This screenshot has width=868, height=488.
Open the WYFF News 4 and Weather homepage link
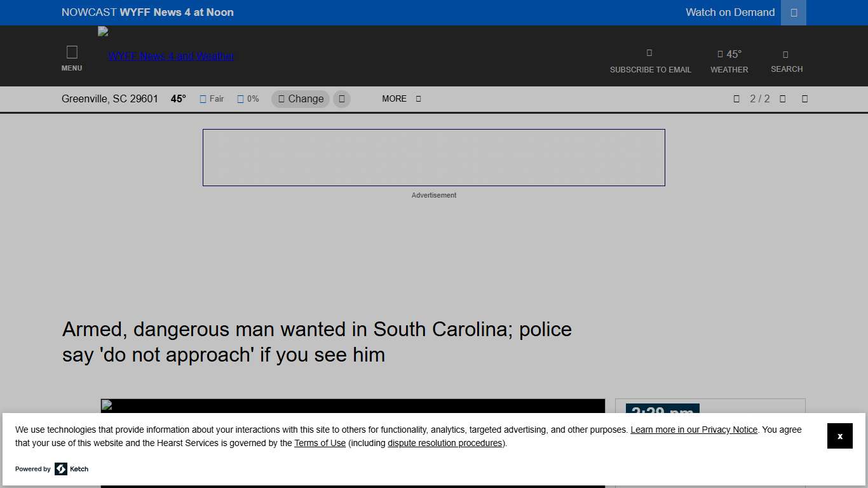172,56
